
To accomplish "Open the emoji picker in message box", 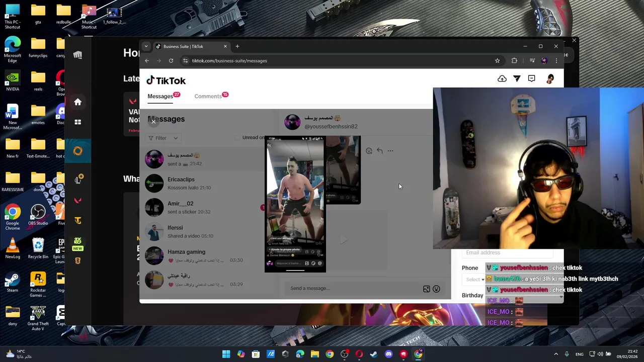I will click(436, 289).
